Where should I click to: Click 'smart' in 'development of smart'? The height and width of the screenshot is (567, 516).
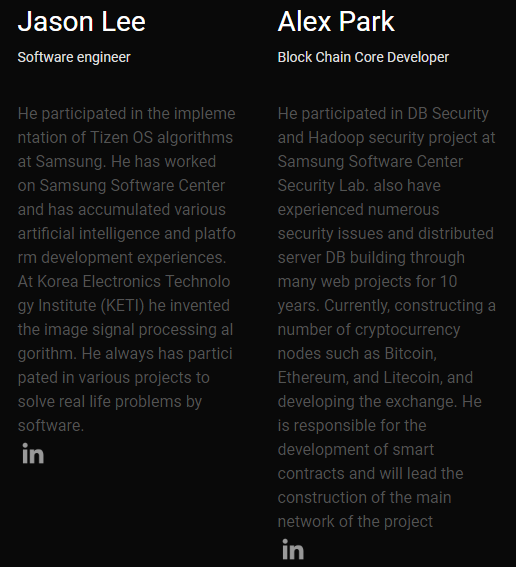(413, 449)
